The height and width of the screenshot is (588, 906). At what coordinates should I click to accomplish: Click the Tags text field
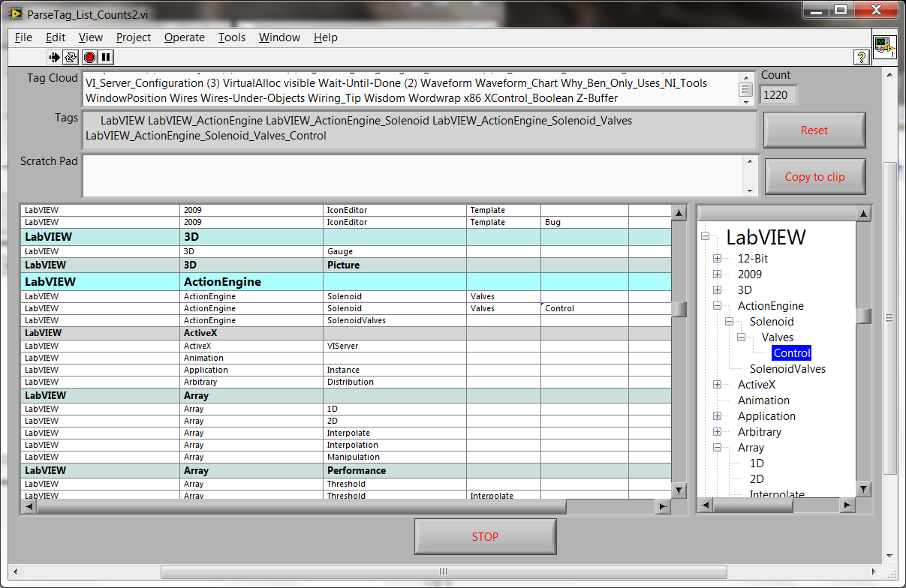(x=419, y=129)
